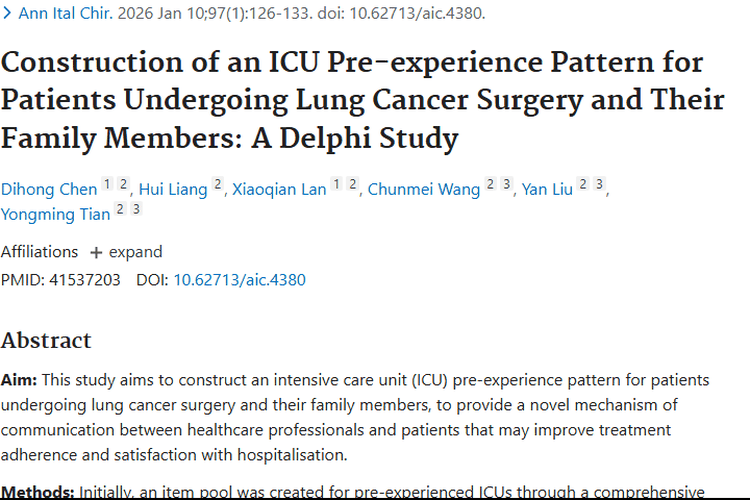This screenshot has height=500, width=750.
Task: Click the PMID 41537203 text
Action: (60, 280)
